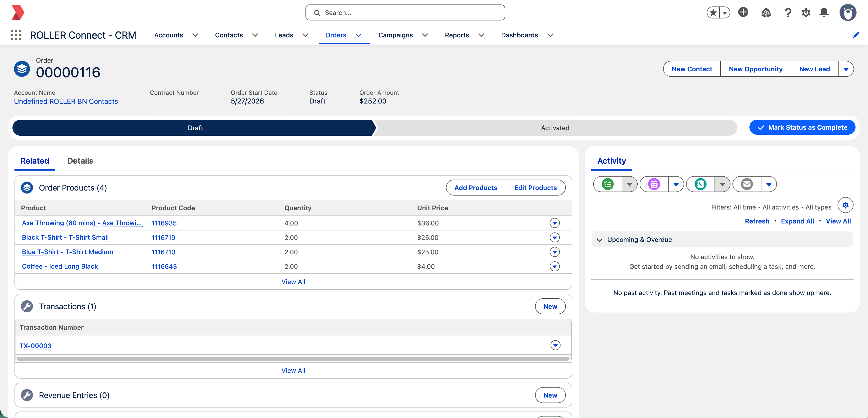The width and height of the screenshot is (868, 418).
Task: Open activity timeline settings gear
Action: pos(846,205)
